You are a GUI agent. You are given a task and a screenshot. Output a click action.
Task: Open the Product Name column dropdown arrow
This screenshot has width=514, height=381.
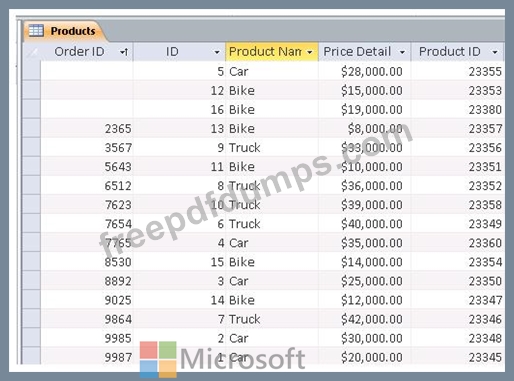(x=310, y=52)
